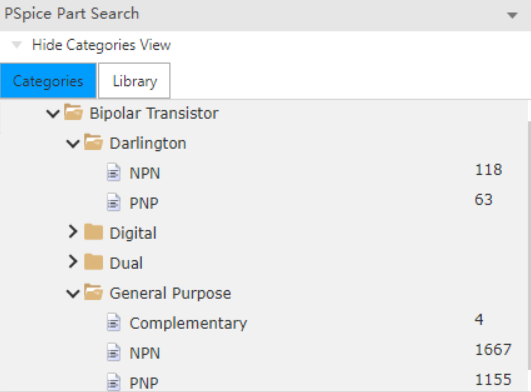Click the Darlington NPN document icon
This screenshot has width=531, height=392.
click(113, 172)
